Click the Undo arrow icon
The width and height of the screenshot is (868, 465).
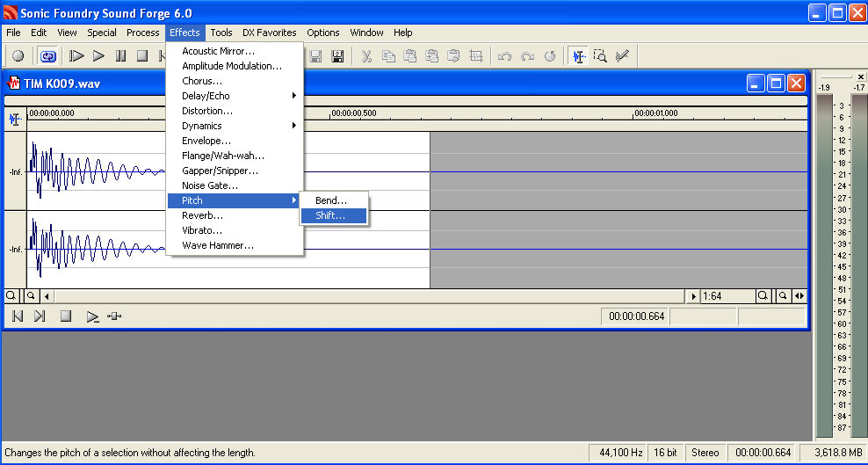504,56
